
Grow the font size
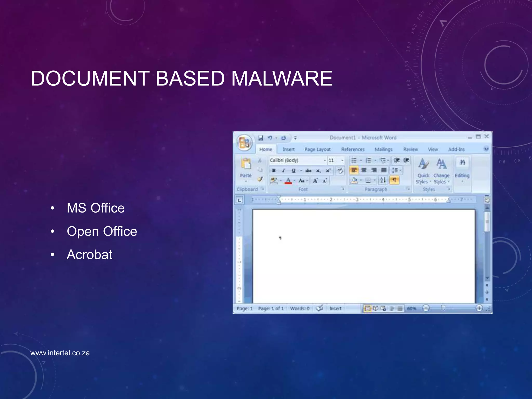point(315,181)
